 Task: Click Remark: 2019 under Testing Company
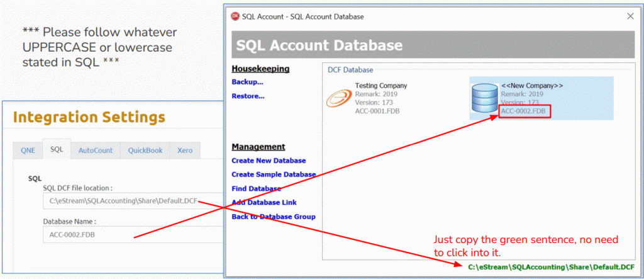[376, 94]
